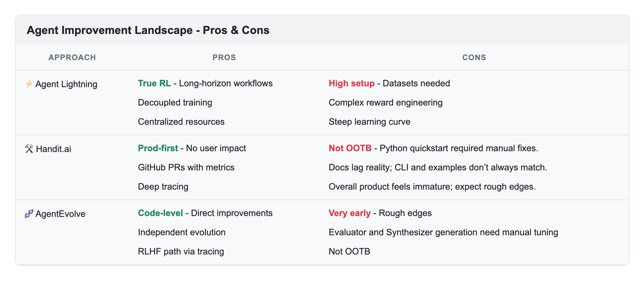Click the GitHub PRs with metrics line

[186, 167]
